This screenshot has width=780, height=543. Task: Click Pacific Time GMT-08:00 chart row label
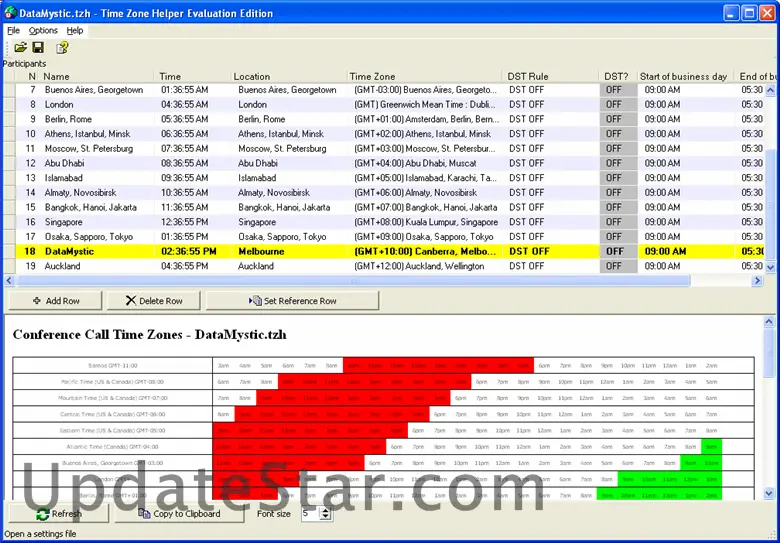coord(112,382)
